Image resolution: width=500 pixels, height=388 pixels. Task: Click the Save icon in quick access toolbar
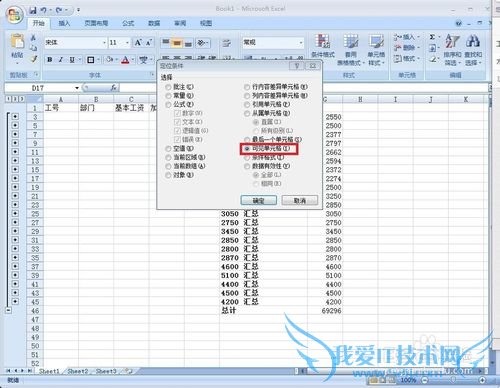pyautogui.click(x=33, y=10)
